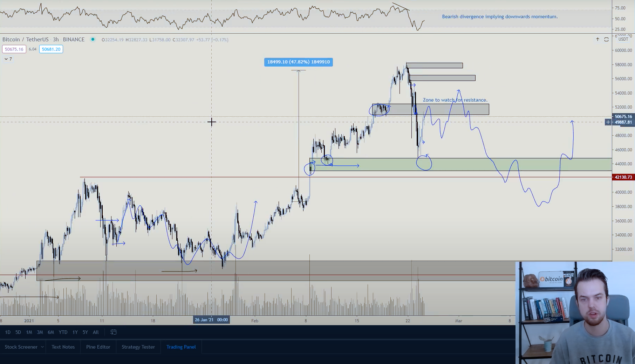
Task: Select the 5Y range option
Action: pyautogui.click(x=85, y=332)
